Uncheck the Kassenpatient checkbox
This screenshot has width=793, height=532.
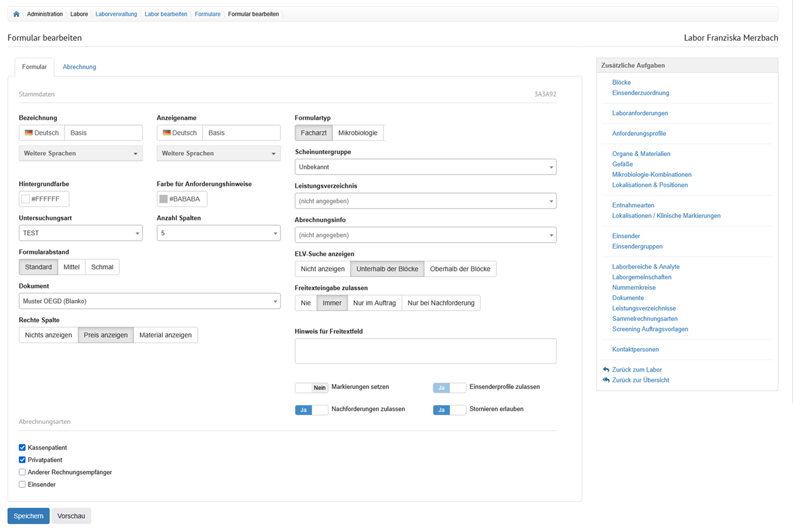click(x=22, y=447)
